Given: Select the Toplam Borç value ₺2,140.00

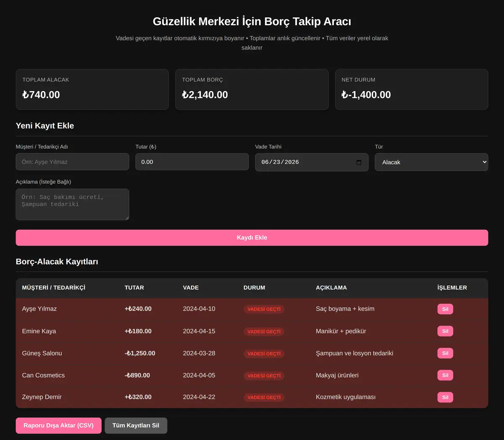Looking at the screenshot, I should click(205, 95).
